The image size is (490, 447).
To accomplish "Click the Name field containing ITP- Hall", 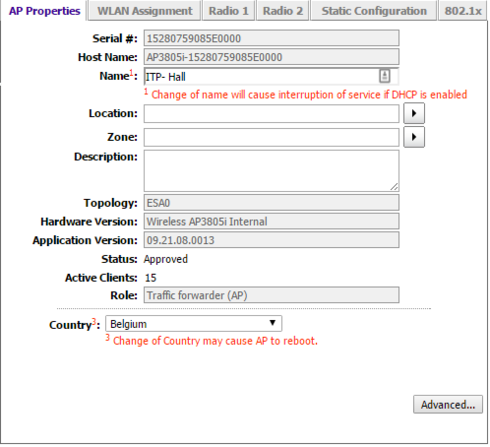I will pyautogui.click(x=271, y=77).
